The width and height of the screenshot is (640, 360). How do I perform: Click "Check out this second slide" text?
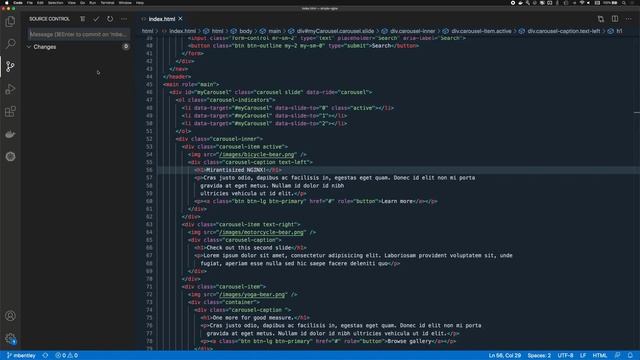point(249,248)
